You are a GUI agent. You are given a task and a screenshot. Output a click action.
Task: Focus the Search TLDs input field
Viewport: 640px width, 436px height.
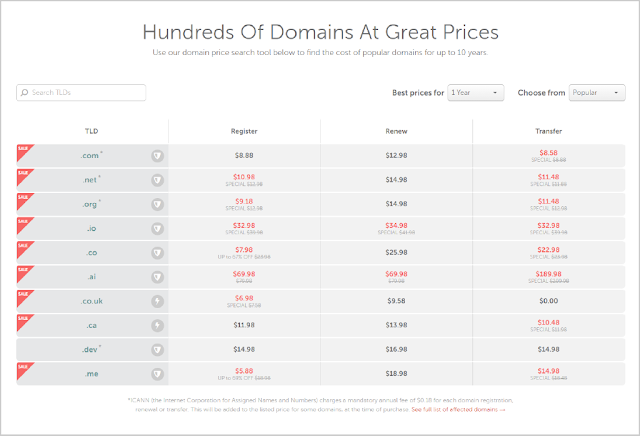click(87, 93)
